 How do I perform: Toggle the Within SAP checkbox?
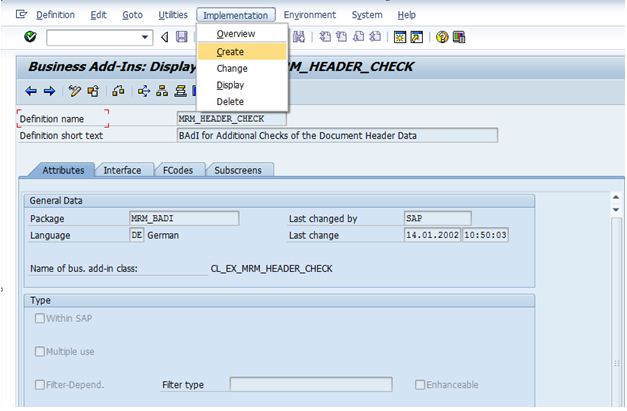[40, 318]
